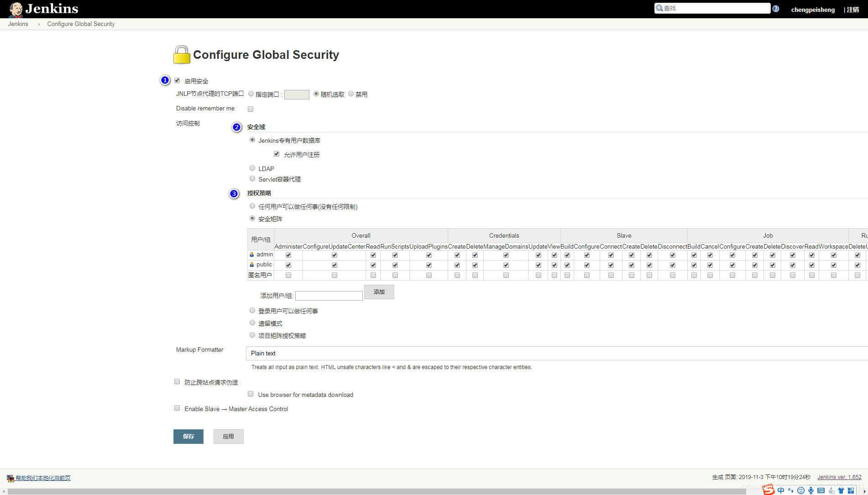
Task: Click the search magnifier icon
Action: tap(659, 8)
